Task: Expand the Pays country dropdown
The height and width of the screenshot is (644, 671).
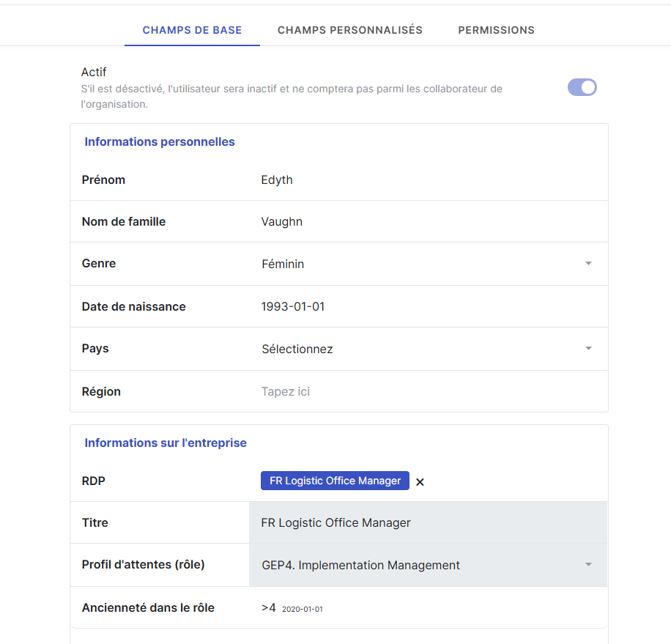Action: (x=588, y=349)
